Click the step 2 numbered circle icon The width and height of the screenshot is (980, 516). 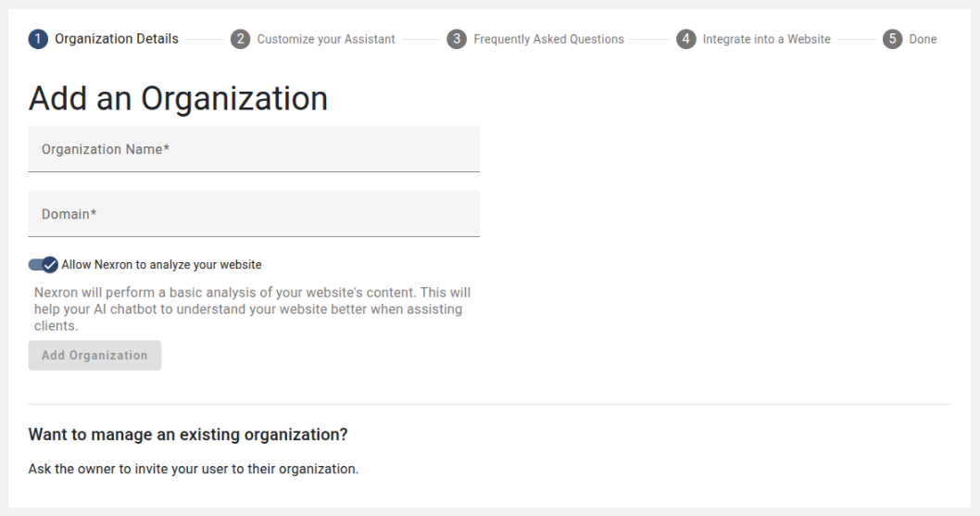pyautogui.click(x=240, y=39)
